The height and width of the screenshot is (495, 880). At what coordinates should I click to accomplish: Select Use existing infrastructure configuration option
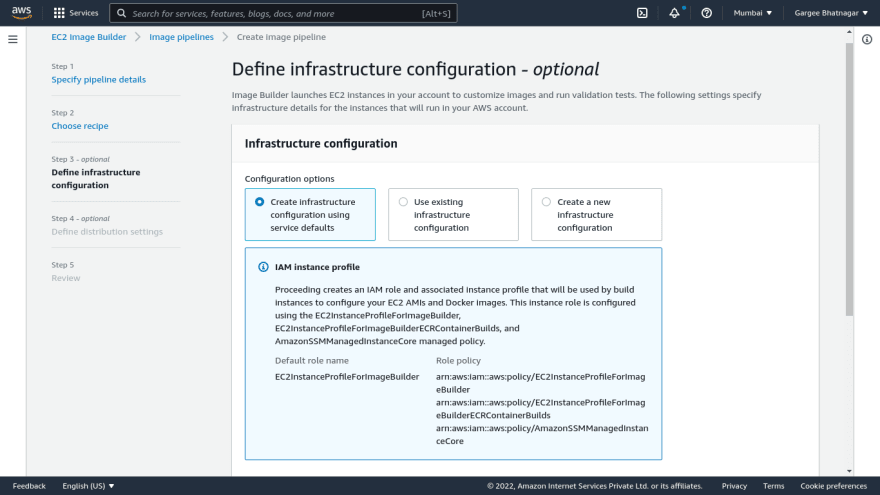[x=453, y=214]
